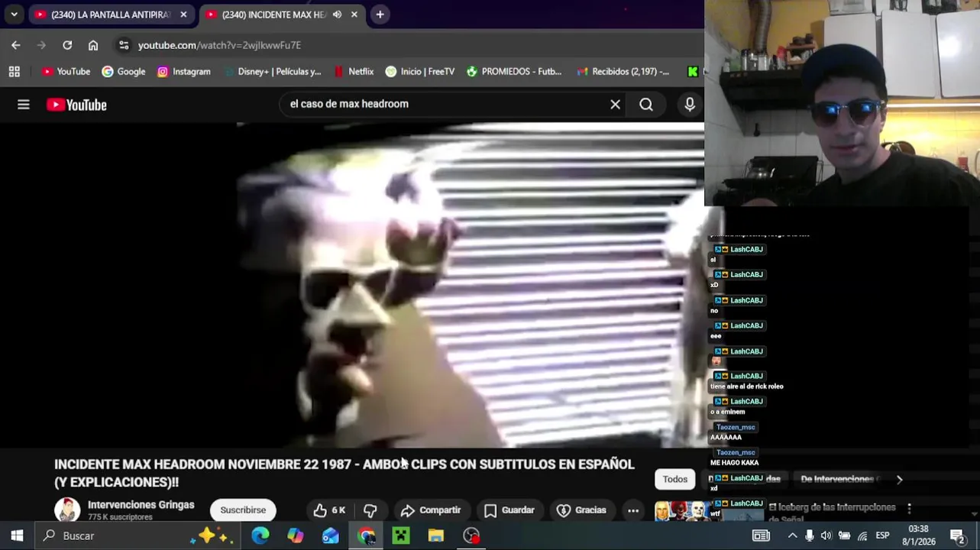Open Intervenciones Gringas channel avatar
Image resolution: width=980 pixels, height=550 pixels.
[67, 510]
